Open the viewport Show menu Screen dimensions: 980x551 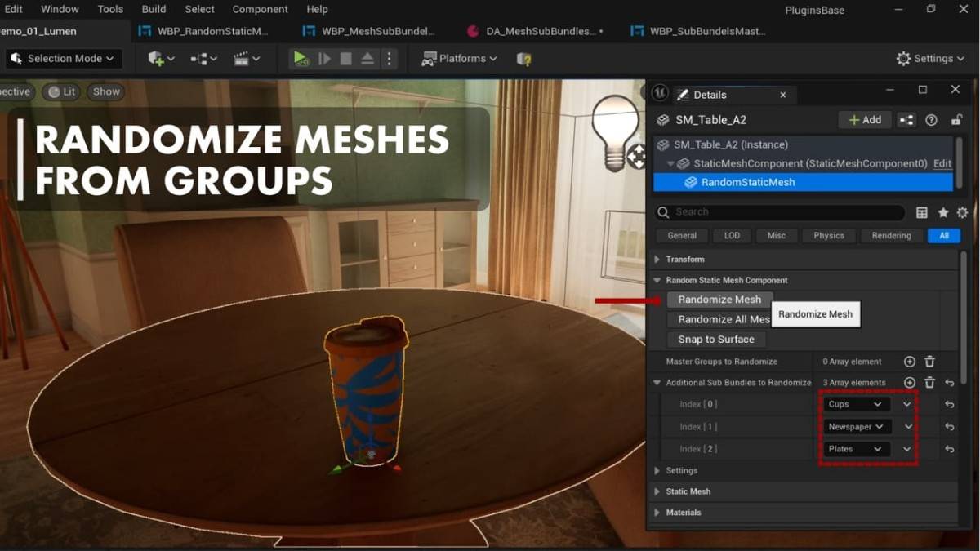click(106, 91)
